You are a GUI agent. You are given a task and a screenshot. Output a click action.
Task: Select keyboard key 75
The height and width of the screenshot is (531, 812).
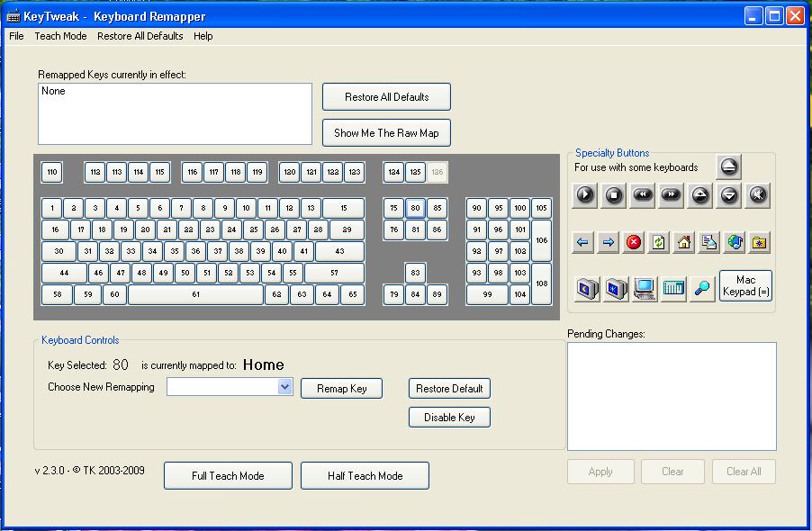tap(394, 208)
